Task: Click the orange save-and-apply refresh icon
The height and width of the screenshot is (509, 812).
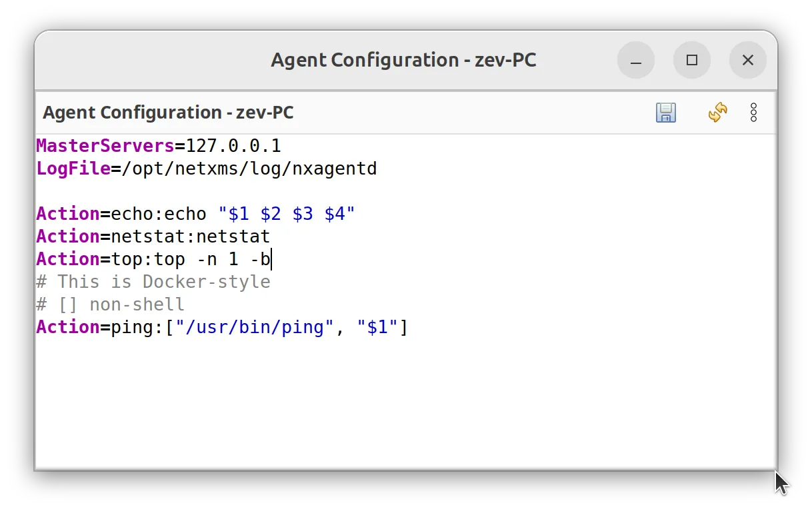Action: pos(717,113)
